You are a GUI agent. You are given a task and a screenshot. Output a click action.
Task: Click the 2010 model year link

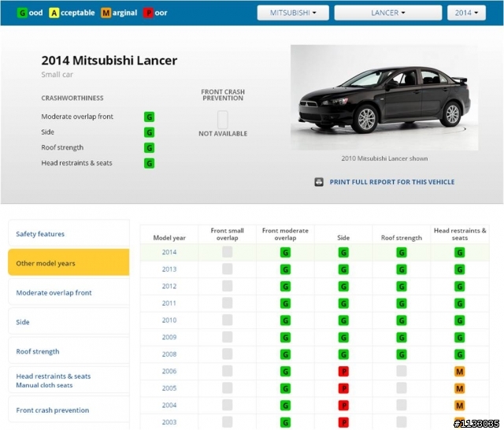coord(169,321)
